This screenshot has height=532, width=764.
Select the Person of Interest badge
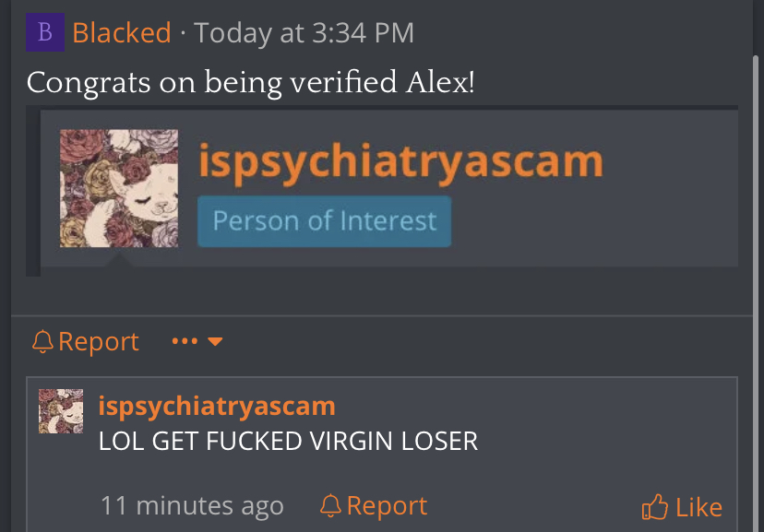[x=324, y=221]
